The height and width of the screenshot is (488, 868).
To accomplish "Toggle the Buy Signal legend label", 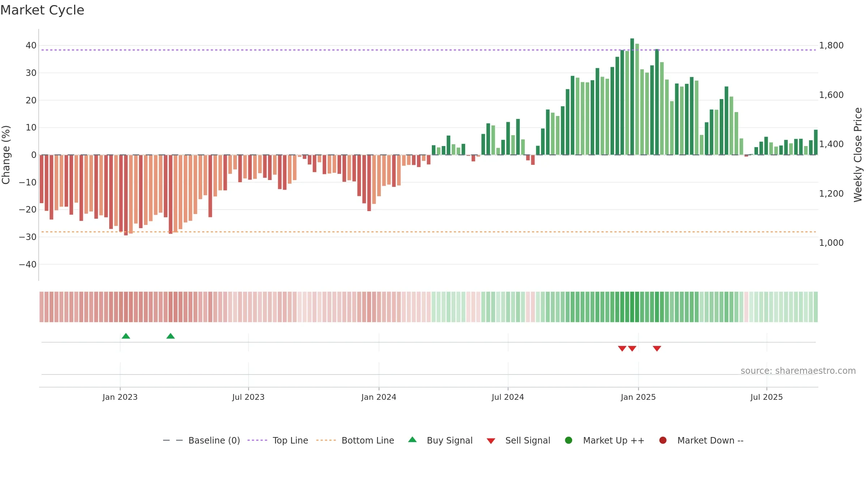I will pyautogui.click(x=450, y=441).
